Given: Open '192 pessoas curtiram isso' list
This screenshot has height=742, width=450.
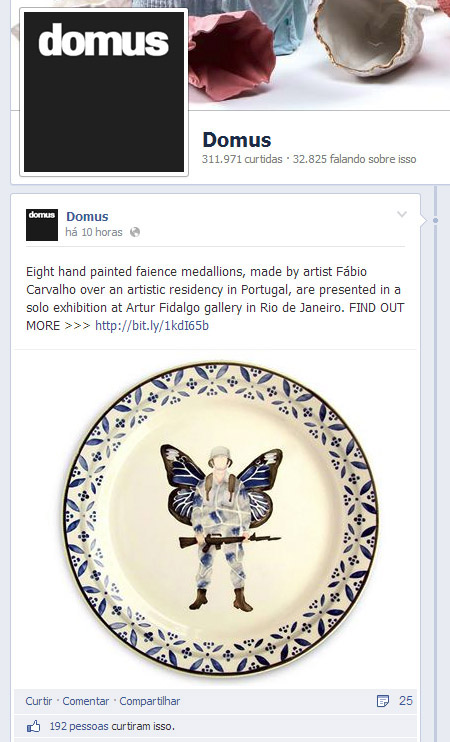Looking at the screenshot, I should tap(112, 726).
